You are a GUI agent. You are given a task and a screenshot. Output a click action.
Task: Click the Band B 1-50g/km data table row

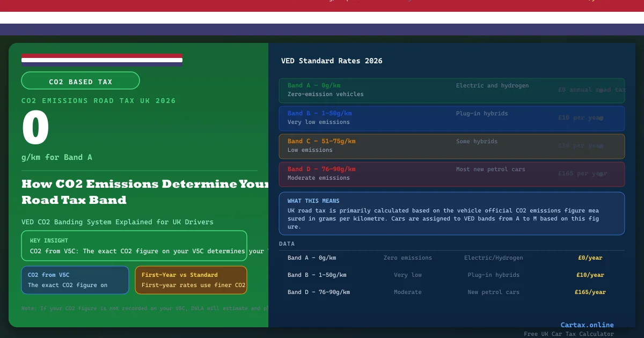pyautogui.click(x=451, y=275)
